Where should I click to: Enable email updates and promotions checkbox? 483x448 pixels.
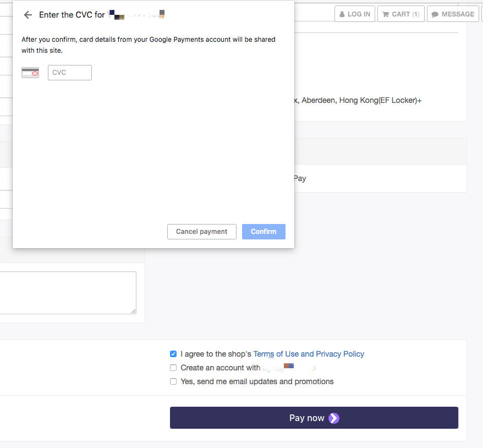(173, 381)
